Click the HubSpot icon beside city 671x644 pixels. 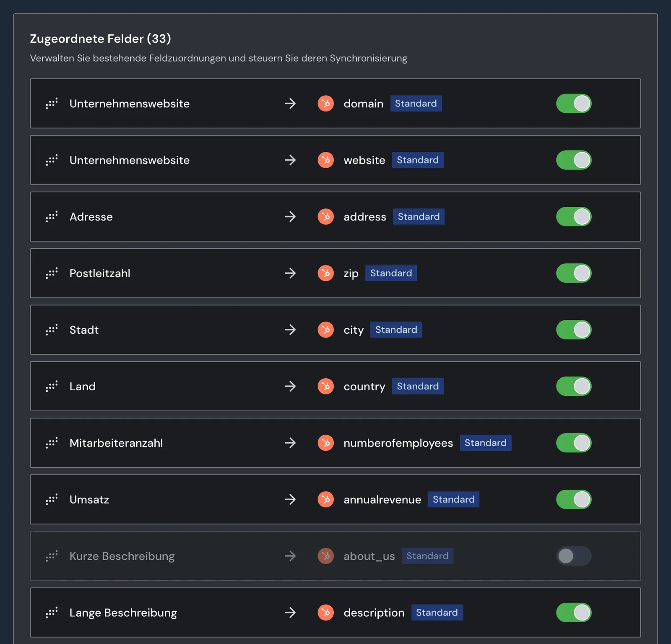pos(325,330)
